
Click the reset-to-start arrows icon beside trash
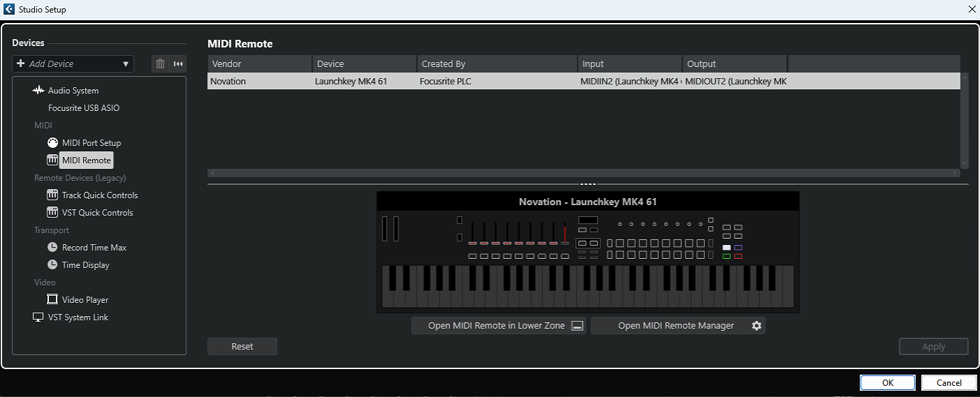coord(178,63)
